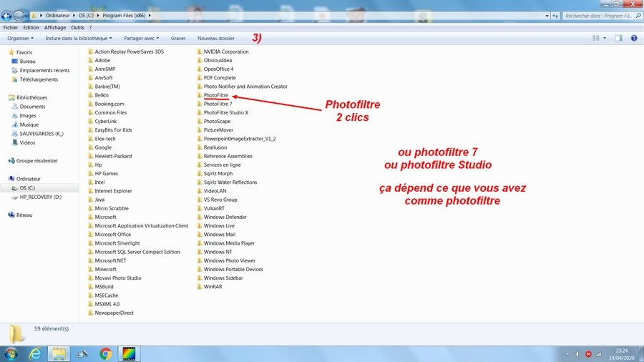The width and height of the screenshot is (644, 362).
Task: Click the Graver button
Action: (178, 38)
